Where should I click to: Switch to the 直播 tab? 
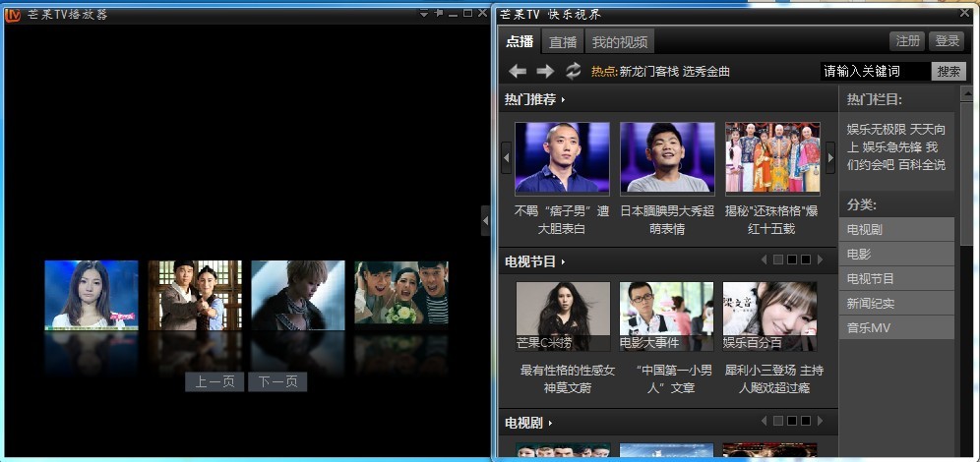coord(563,41)
